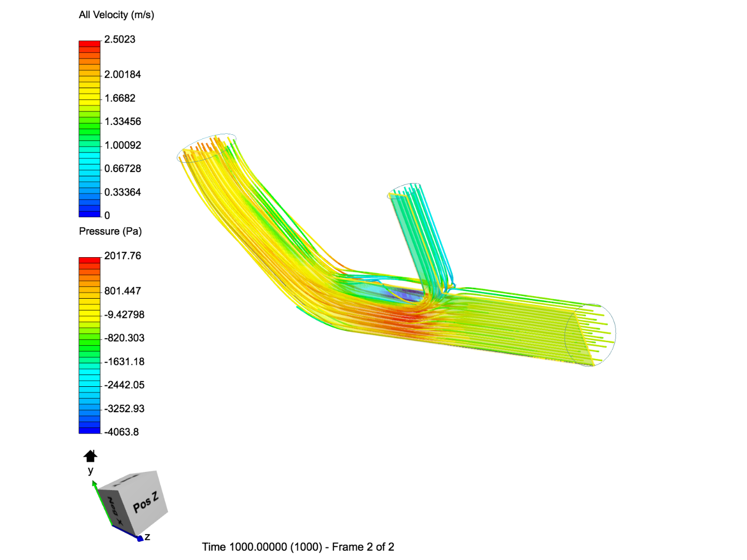Click the velocity legend value 2.00184

(122, 75)
